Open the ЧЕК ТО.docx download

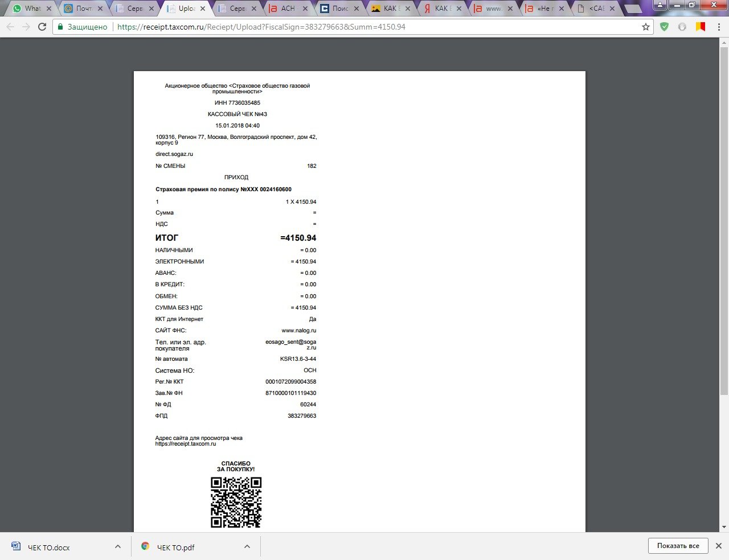click(49, 547)
